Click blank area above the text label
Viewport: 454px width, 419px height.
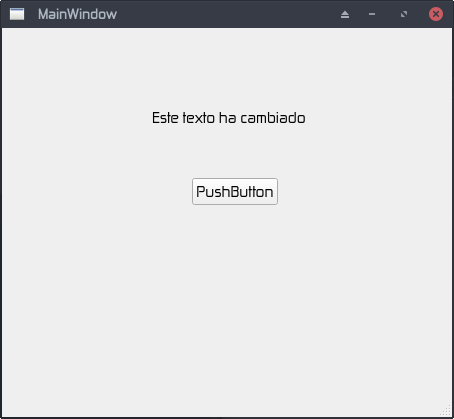click(x=229, y=67)
